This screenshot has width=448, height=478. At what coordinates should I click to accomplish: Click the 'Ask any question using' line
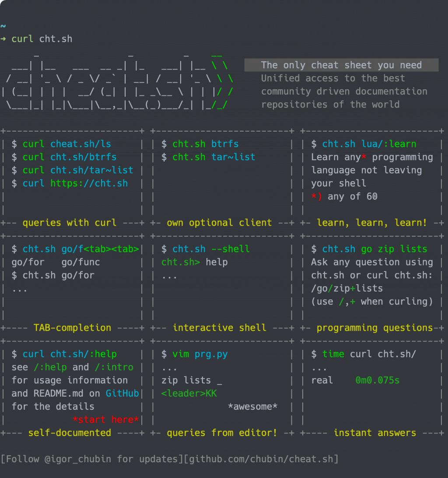[x=372, y=262]
